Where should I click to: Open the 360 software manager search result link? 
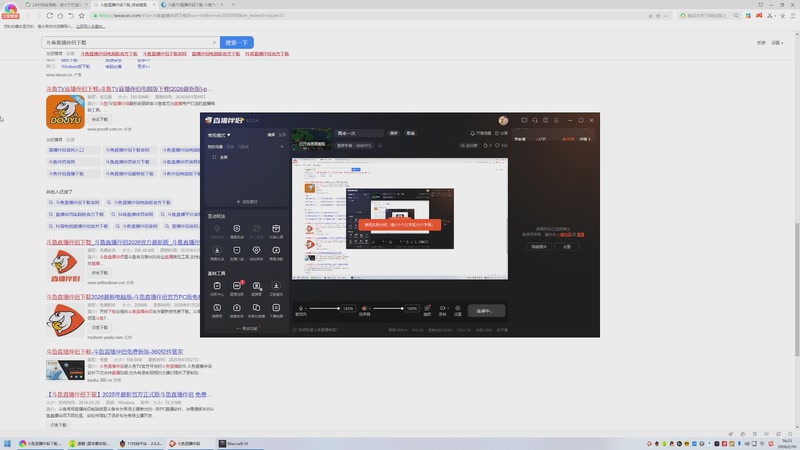pyautogui.click(x=115, y=352)
